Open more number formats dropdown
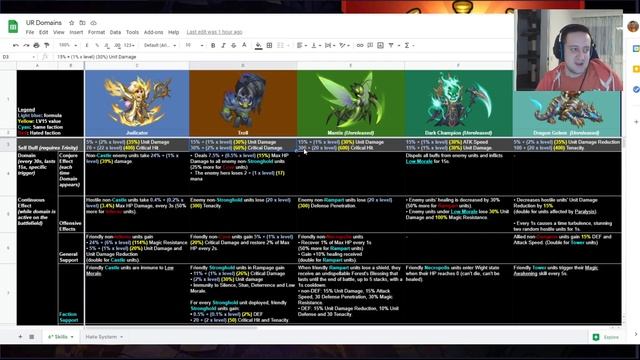Image resolution: width=640 pixels, height=360 pixels. tap(129, 45)
